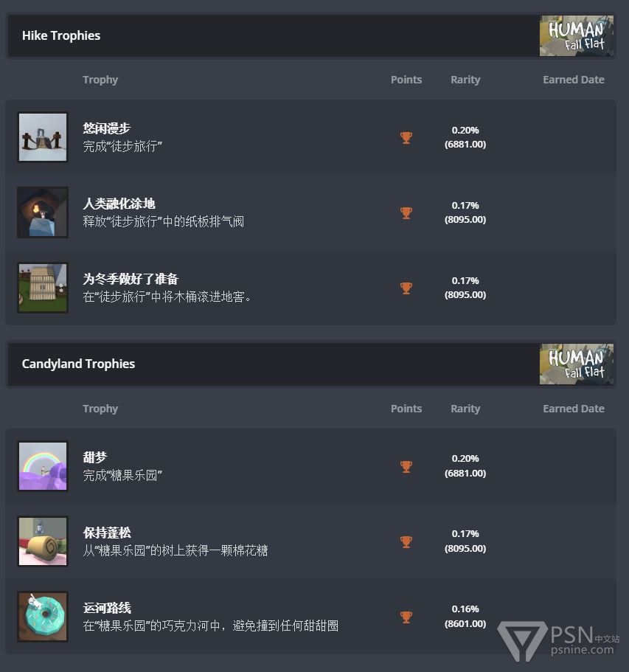Click the Points column header in Hike section

tap(406, 80)
